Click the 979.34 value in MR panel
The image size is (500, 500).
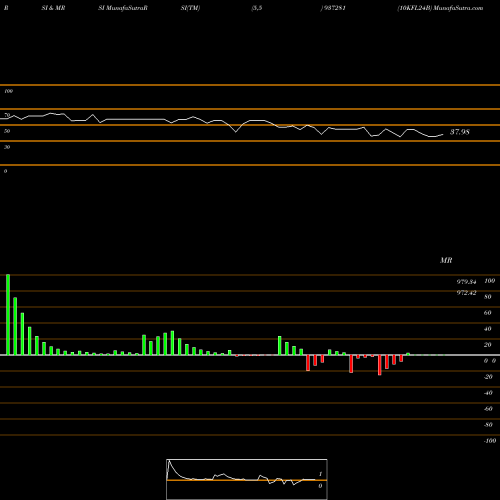coord(466,282)
